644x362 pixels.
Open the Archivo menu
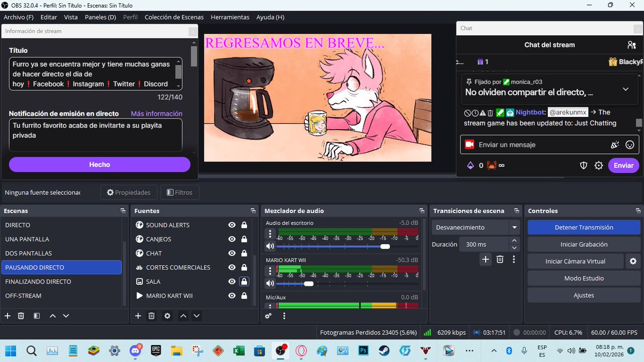coord(18,17)
